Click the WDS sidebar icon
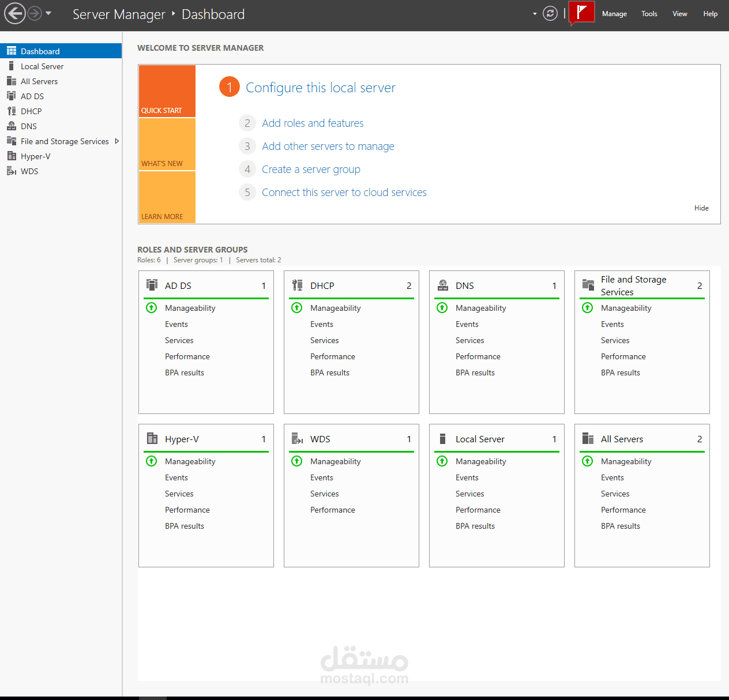 coord(12,171)
